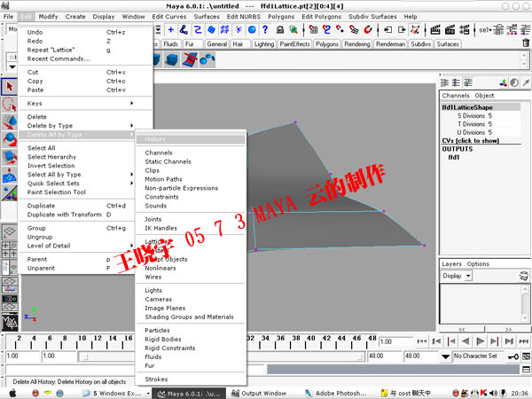The width and height of the screenshot is (532, 399).
Task: Click the Apple logo in the taskbar
Action: point(12,393)
